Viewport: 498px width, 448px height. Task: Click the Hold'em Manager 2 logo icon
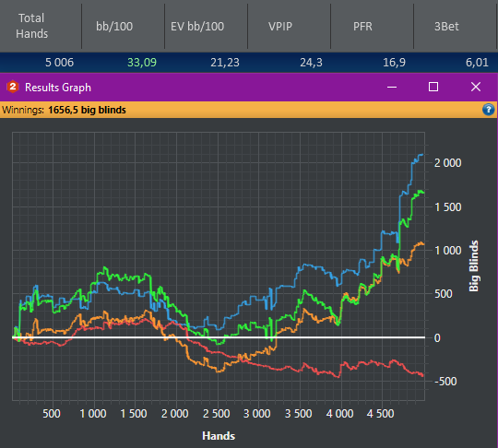[13, 87]
